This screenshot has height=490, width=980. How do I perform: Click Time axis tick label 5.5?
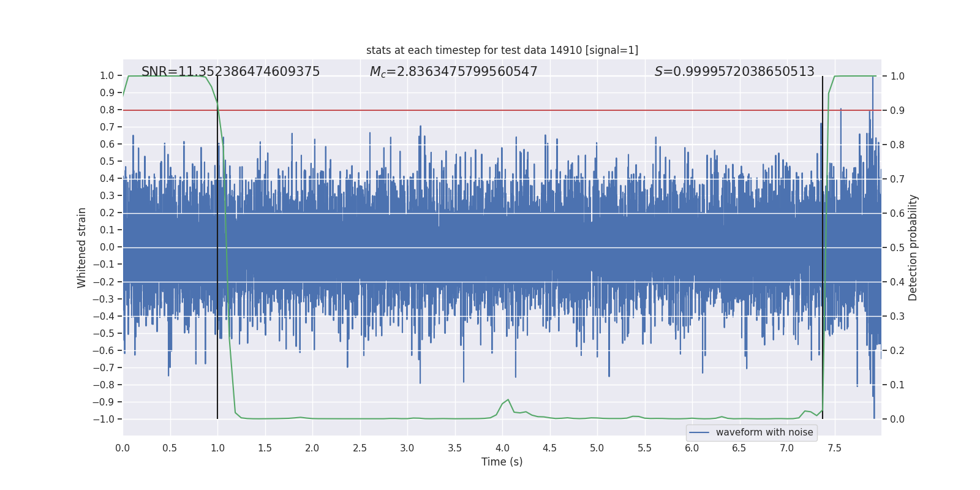(x=644, y=448)
